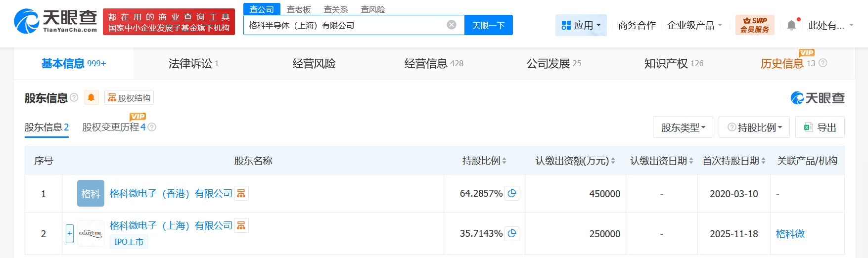868x258 pixels.
Task: Click the 天眼一下 search button
Action: click(x=488, y=25)
